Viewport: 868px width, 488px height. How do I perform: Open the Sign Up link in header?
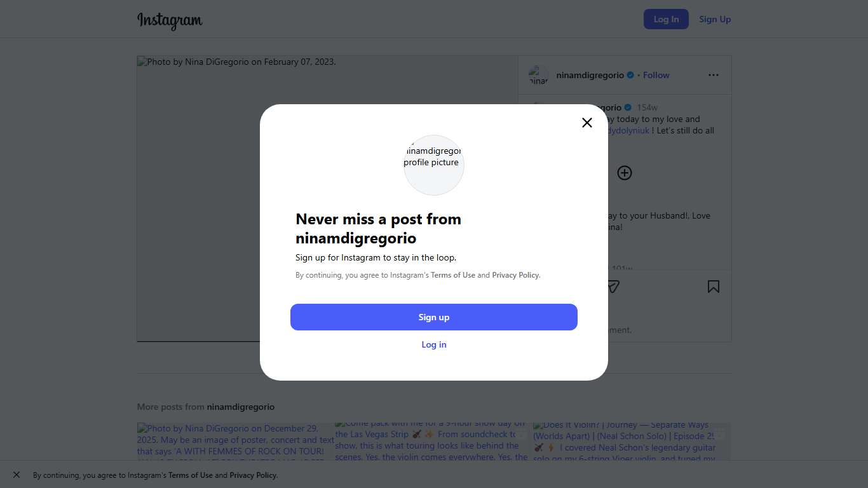(715, 19)
